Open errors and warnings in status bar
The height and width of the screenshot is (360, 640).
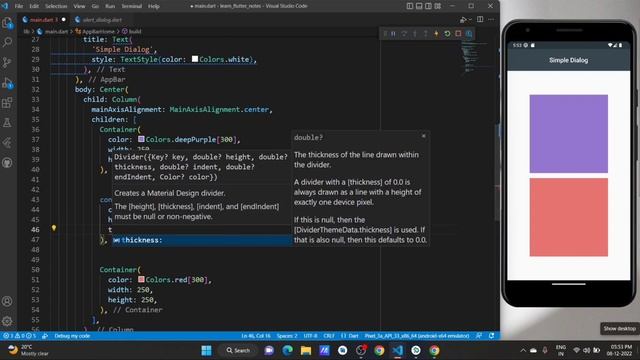[x=20, y=336]
